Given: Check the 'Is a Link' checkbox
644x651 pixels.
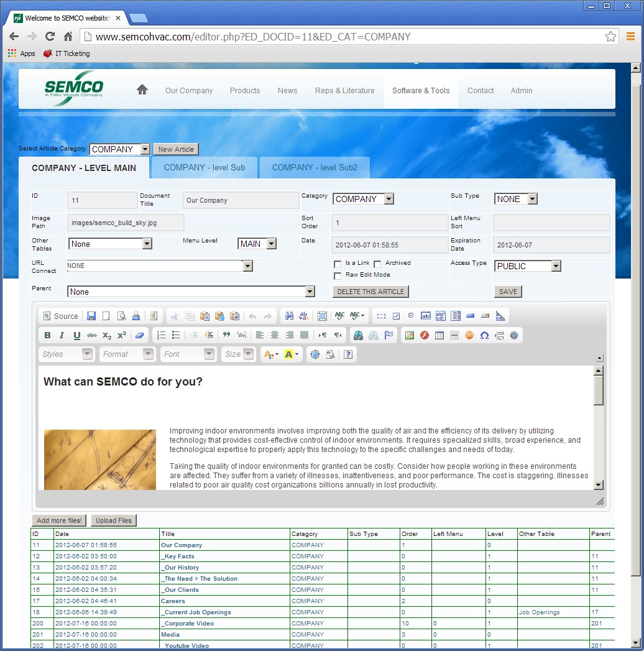Looking at the screenshot, I should point(338,264).
